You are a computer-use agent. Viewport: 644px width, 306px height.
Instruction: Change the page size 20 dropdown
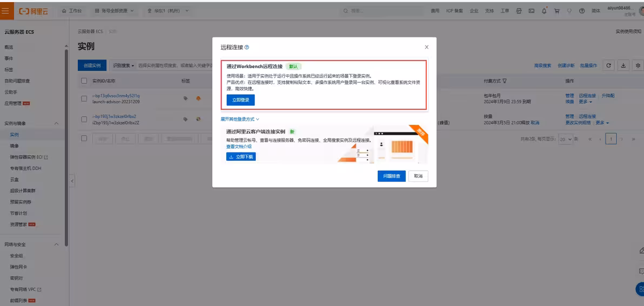coord(566,139)
